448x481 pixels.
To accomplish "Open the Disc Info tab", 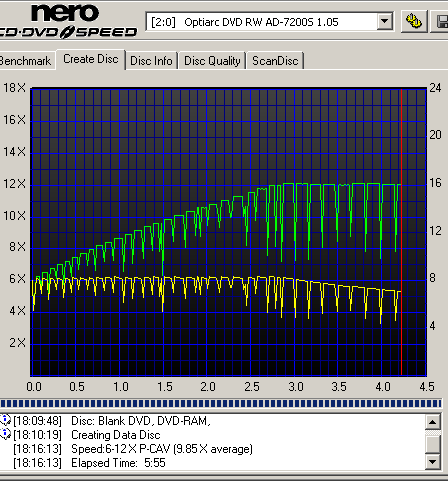I will coord(151,61).
